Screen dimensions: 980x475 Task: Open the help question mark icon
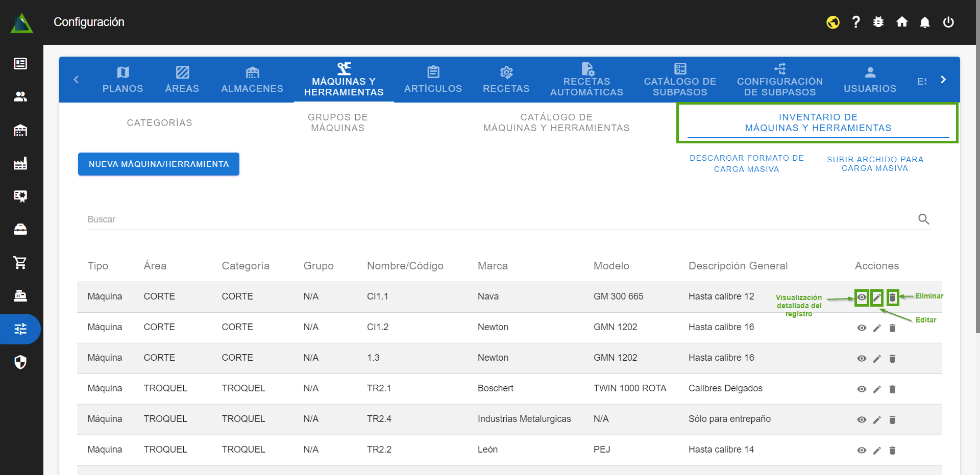point(856,22)
